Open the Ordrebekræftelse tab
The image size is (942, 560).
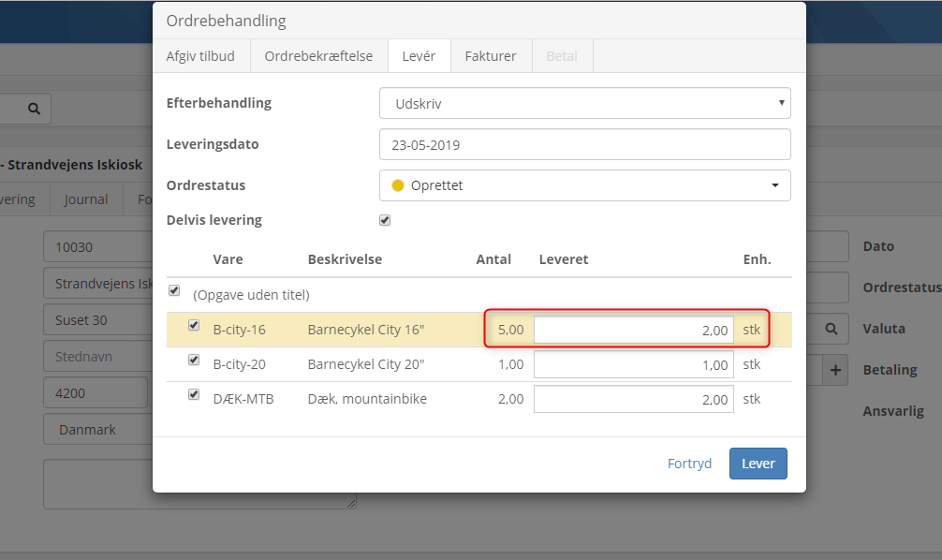click(318, 56)
